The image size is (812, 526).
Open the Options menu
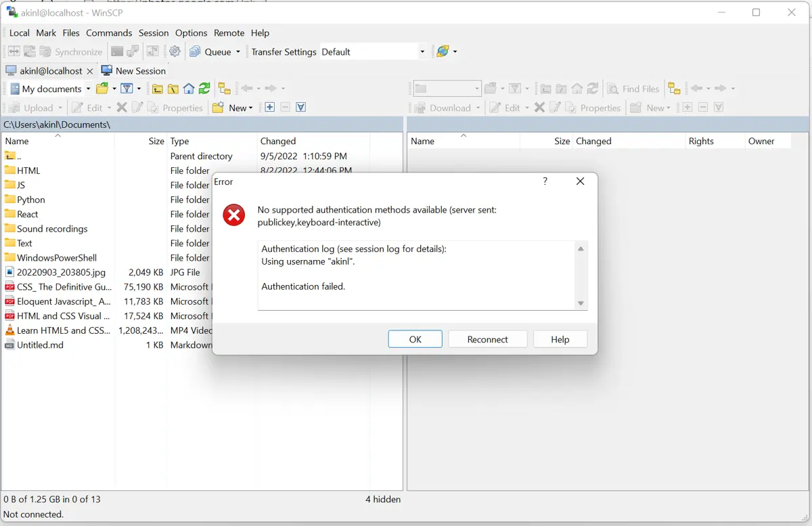click(x=191, y=32)
